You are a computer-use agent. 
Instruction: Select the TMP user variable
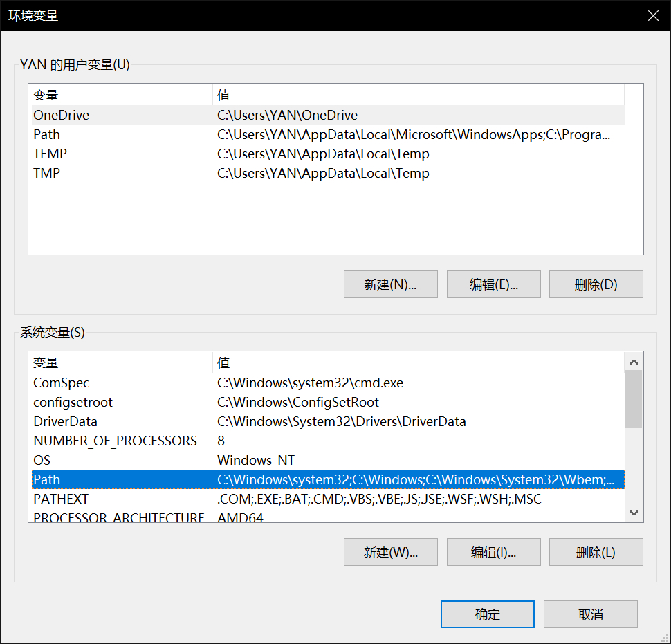tap(328, 173)
